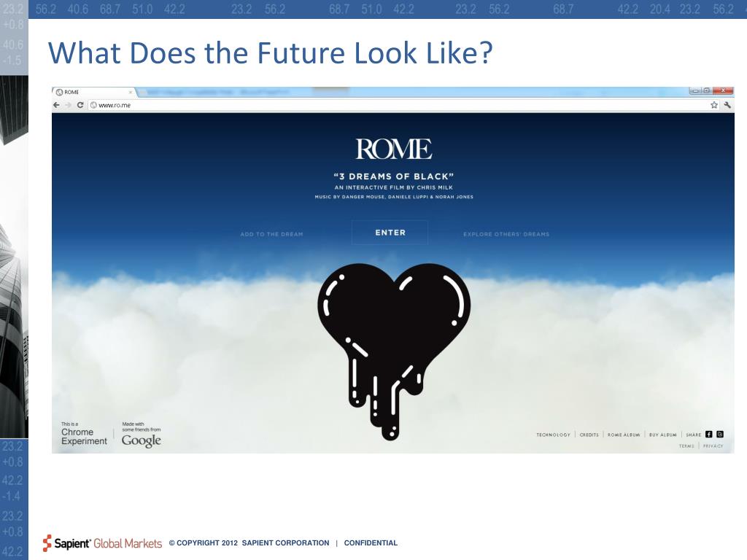The height and width of the screenshot is (560, 747).
Task: Minimize the browser window
Action: coord(695,90)
